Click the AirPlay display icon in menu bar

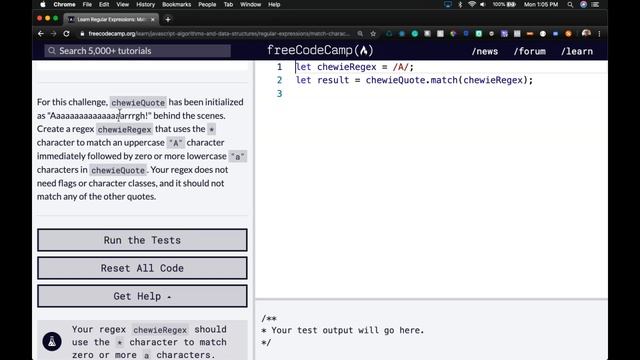click(448, 4)
